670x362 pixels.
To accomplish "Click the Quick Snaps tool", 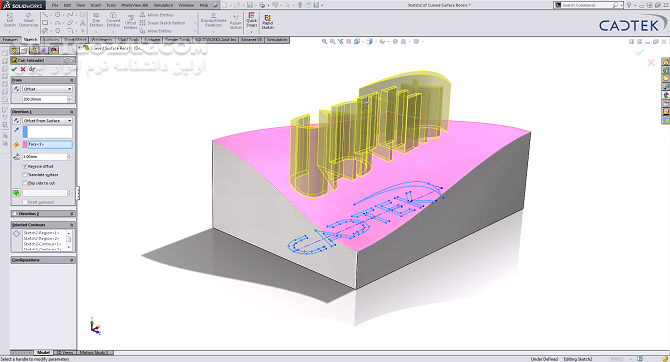I will click(x=251, y=20).
